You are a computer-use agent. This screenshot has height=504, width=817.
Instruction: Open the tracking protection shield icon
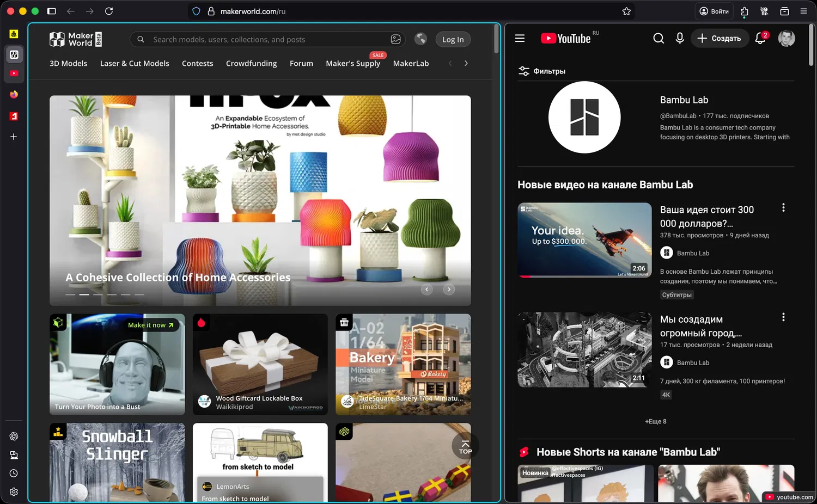[x=197, y=11]
